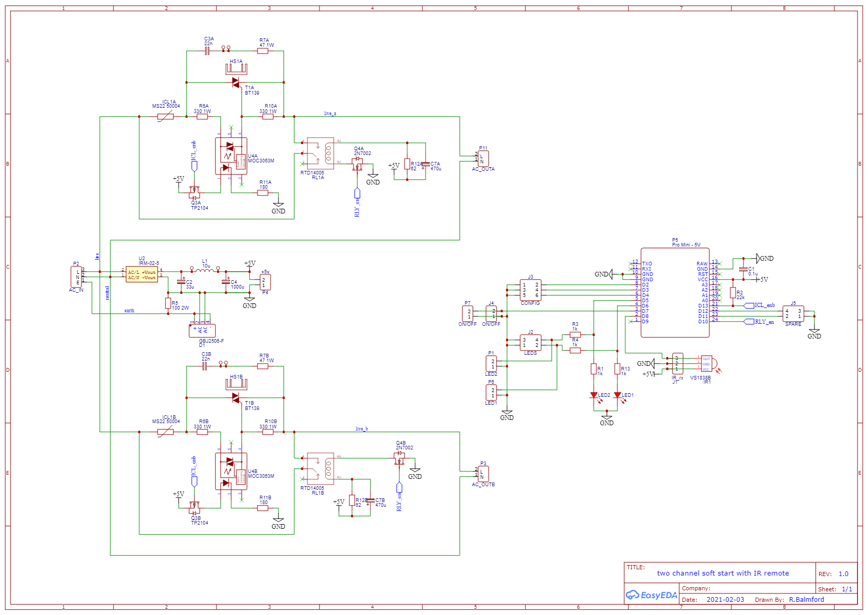Image resolution: width=868 pixels, height=615 pixels.
Task: Click the D1 GBJ2506-F bridge rectifier
Action: pos(202,331)
